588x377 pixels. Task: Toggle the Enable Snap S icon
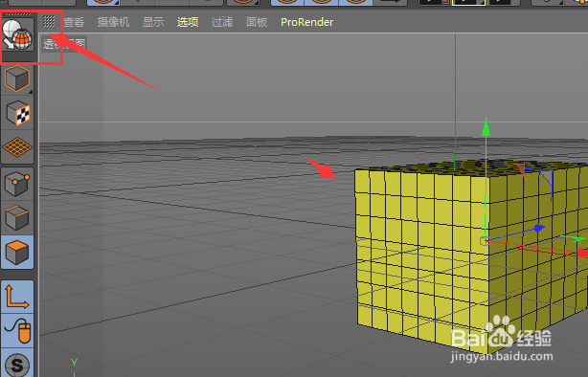point(17,364)
